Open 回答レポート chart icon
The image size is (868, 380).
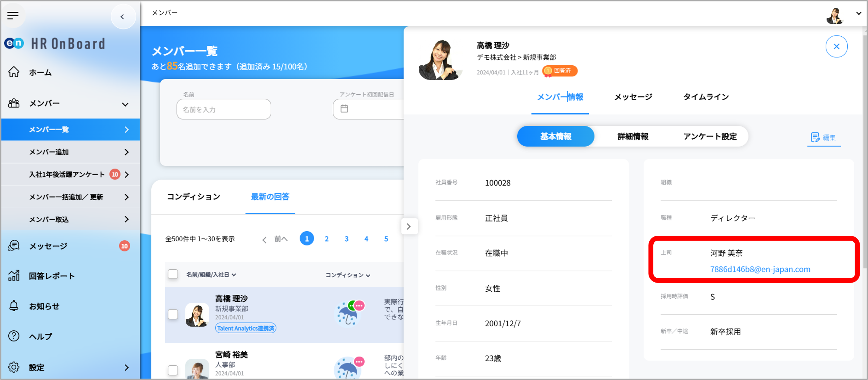pos(14,276)
